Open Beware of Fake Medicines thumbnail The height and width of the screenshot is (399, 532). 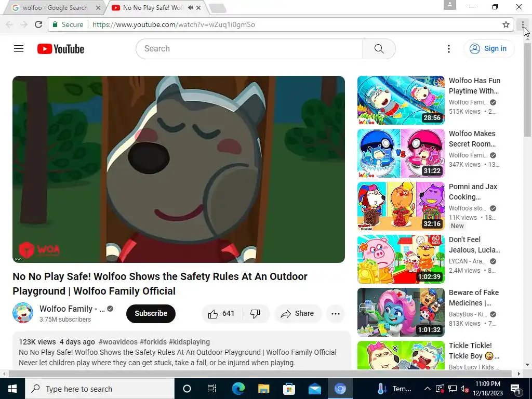[401, 312]
